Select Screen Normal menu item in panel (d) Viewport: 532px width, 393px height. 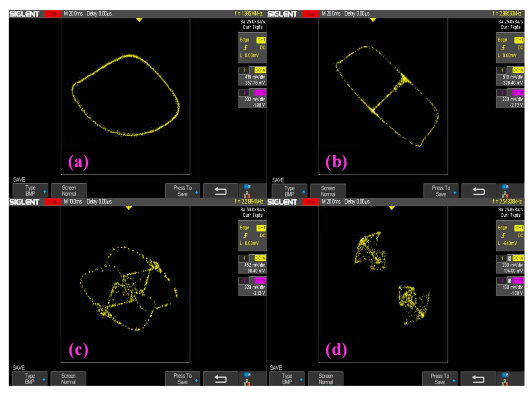326,379
